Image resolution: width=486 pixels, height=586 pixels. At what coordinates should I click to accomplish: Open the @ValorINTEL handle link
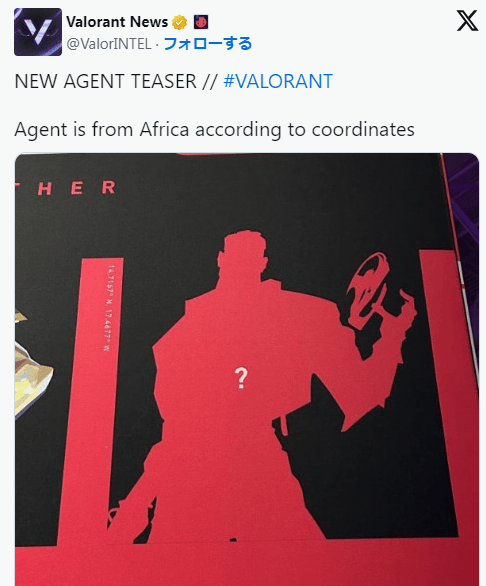tap(109, 44)
